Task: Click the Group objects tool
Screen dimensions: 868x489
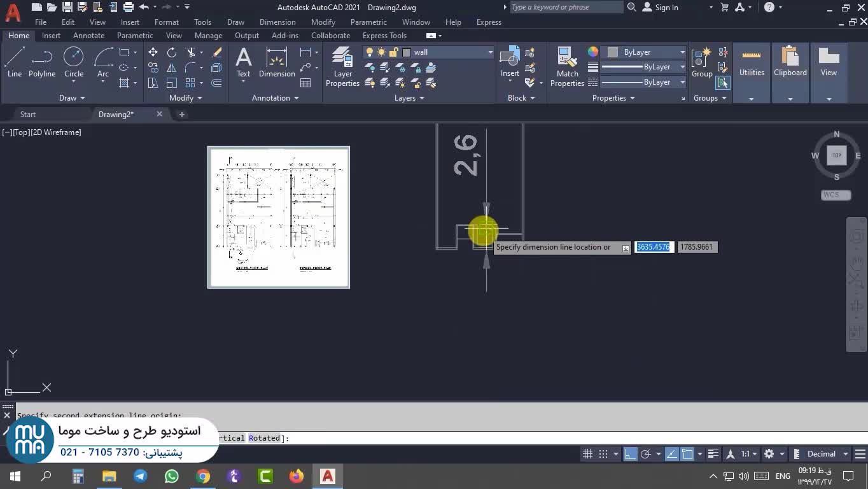Action: point(702,63)
